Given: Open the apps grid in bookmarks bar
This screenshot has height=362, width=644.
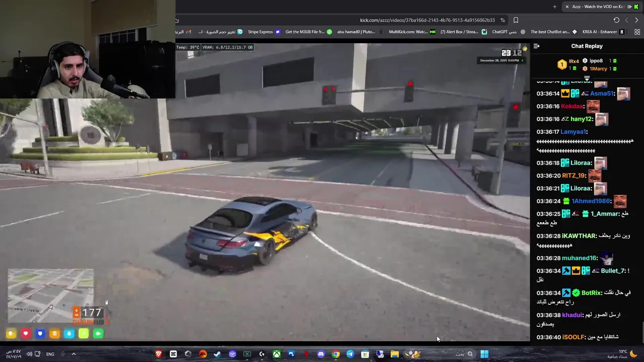Looking at the screenshot, I should [x=637, y=32].
